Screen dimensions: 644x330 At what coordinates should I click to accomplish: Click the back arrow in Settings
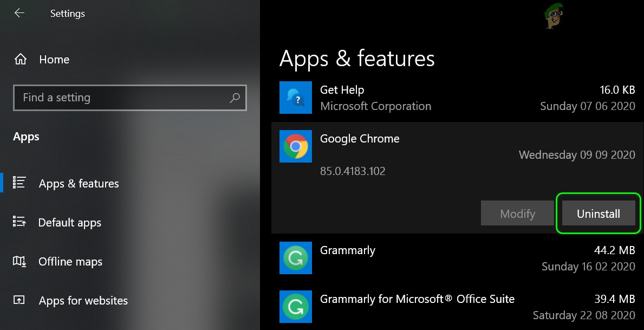pyautogui.click(x=19, y=12)
